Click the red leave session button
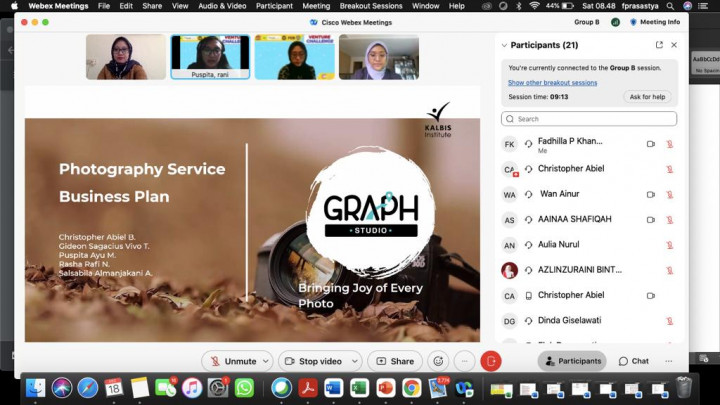 pos(490,361)
